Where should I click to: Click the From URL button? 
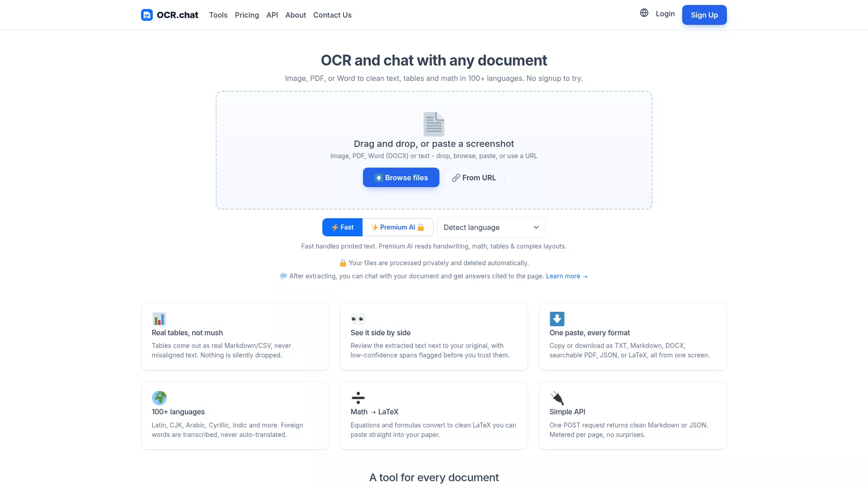click(x=474, y=178)
